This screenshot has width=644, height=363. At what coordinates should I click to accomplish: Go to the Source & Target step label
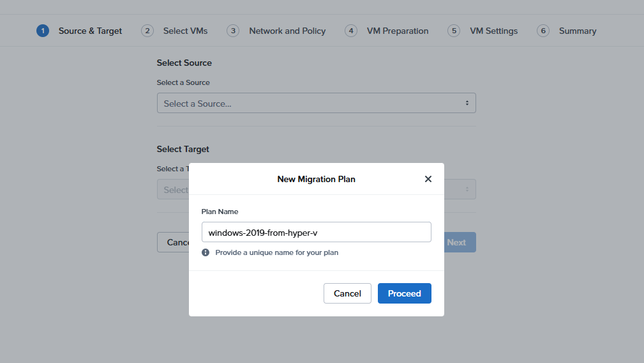click(x=90, y=31)
